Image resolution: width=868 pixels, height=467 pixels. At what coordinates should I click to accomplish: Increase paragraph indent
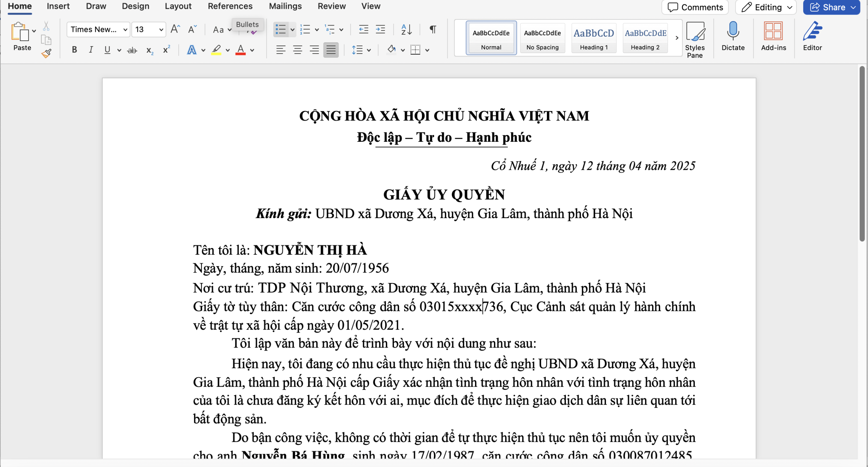click(380, 30)
